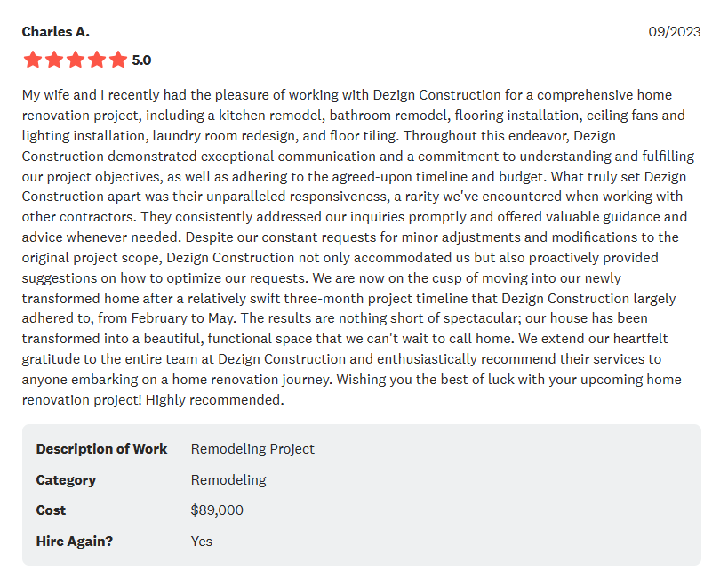
Task: Click the fourth red rating star
Action: (x=97, y=60)
